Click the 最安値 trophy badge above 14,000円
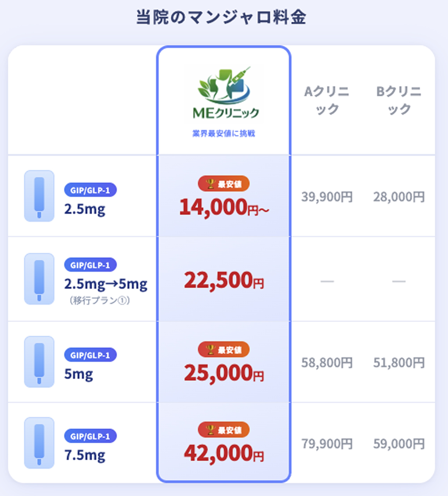The image size is (448, 496). pyautogui.click(x=224, y=183)
